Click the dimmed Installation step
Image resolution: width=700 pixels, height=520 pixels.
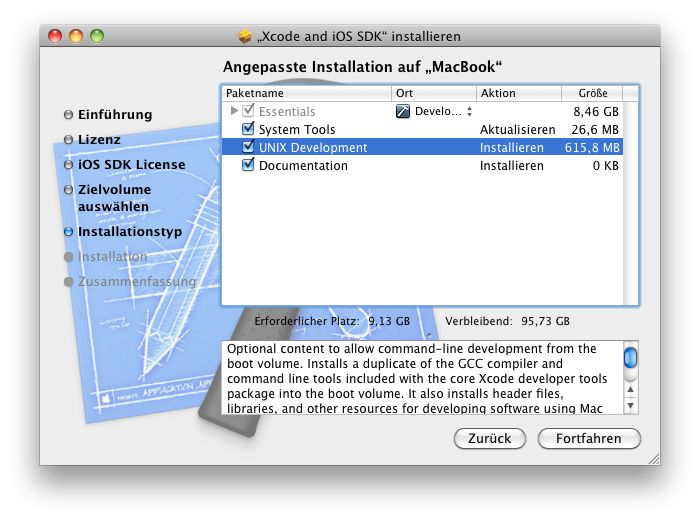click(x=112, y=257)
